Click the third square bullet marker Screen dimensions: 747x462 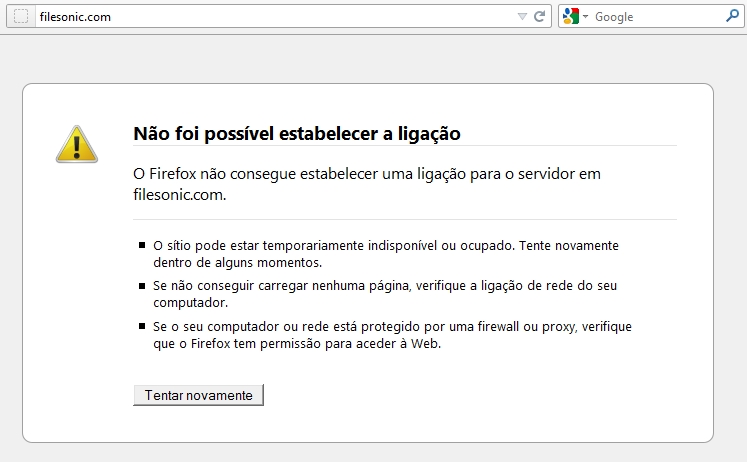click(x=142, y=327)
